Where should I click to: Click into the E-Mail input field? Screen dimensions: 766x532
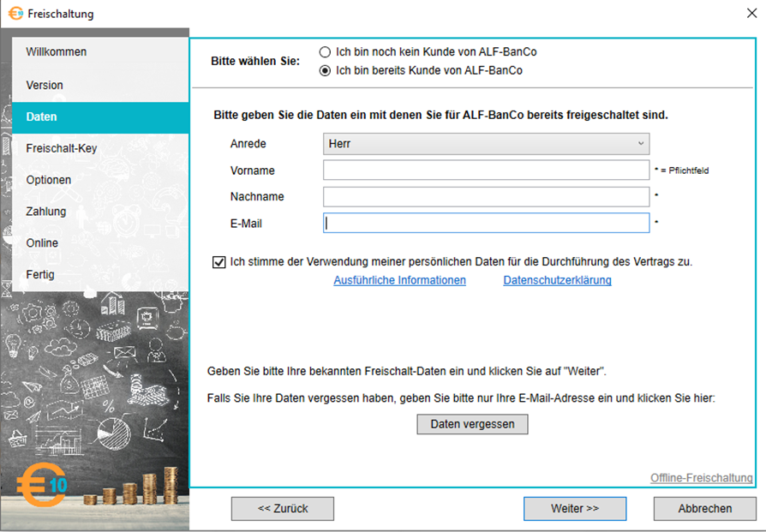(486, 223)
